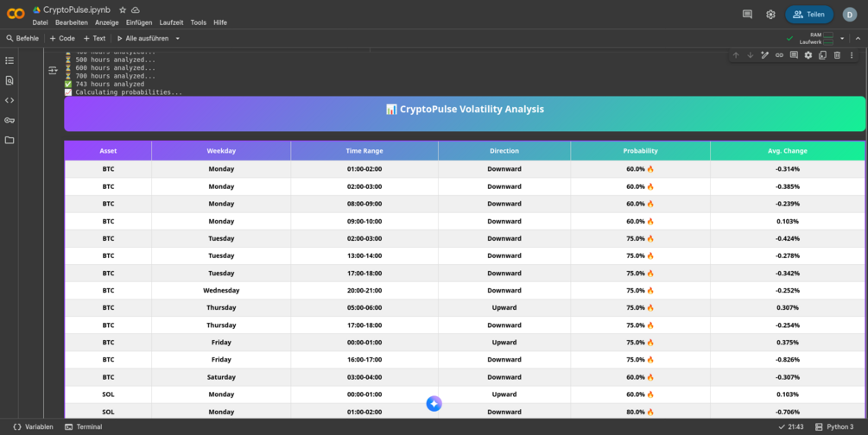Add a new Text cell
This screenshot has height=435, width=868.
[94, 38]
